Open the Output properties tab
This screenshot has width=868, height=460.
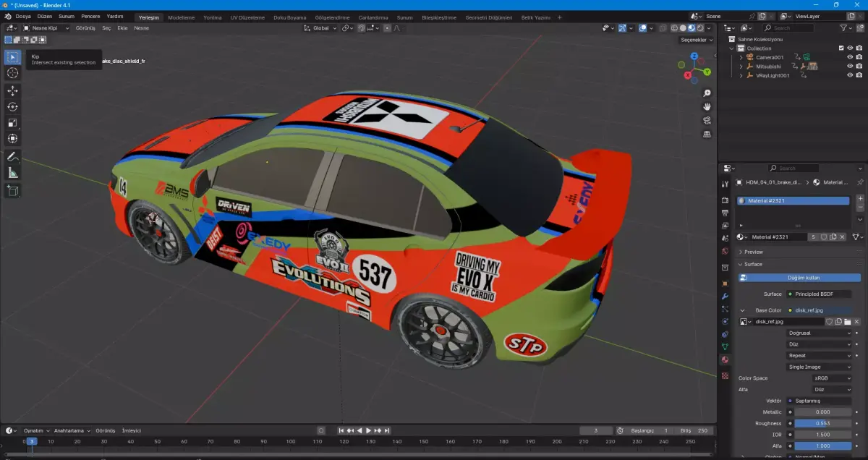tap(725, 213)
